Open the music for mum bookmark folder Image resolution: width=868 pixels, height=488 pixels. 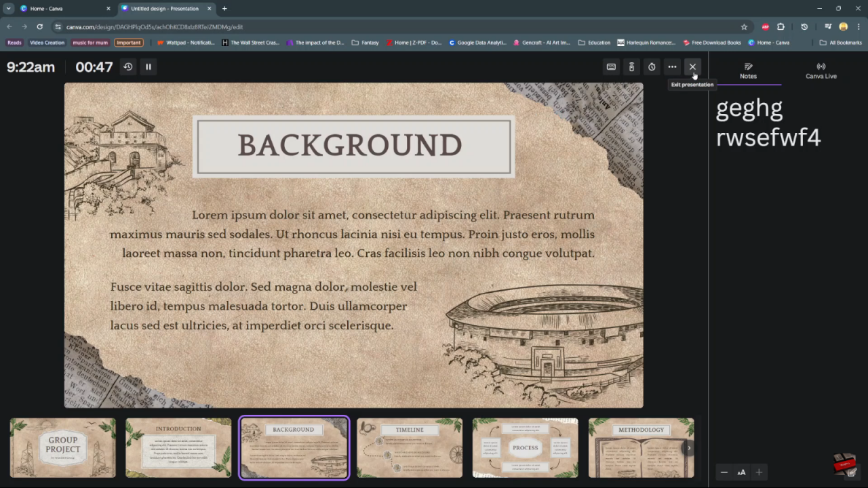click(x=90, y=42)
